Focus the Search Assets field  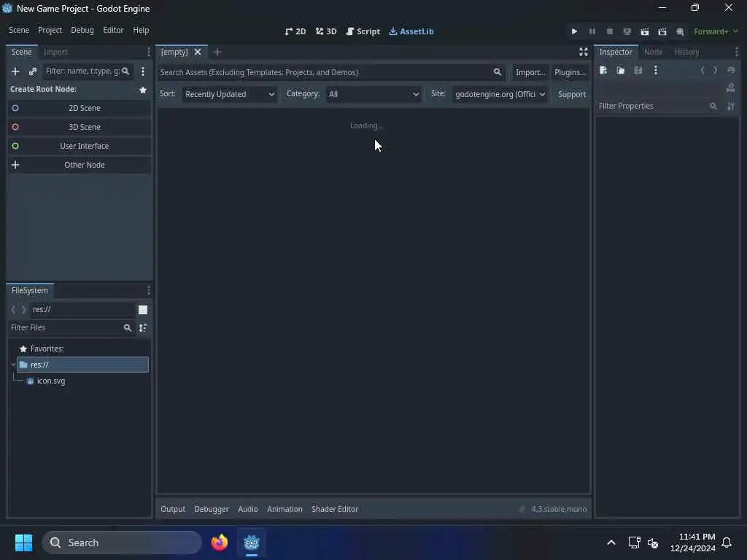click(331, 72)
